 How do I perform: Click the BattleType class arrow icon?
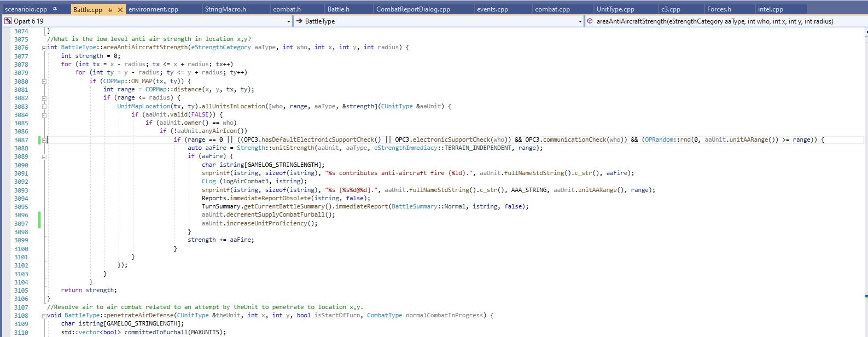pos(299,21)
